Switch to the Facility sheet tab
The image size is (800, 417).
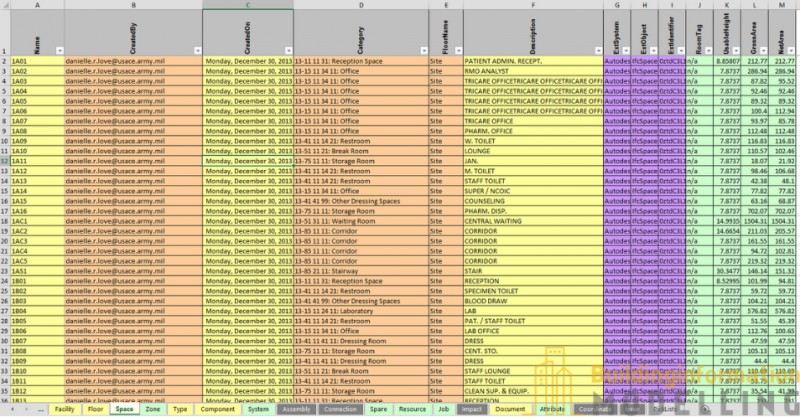click(x=65, y=409)
